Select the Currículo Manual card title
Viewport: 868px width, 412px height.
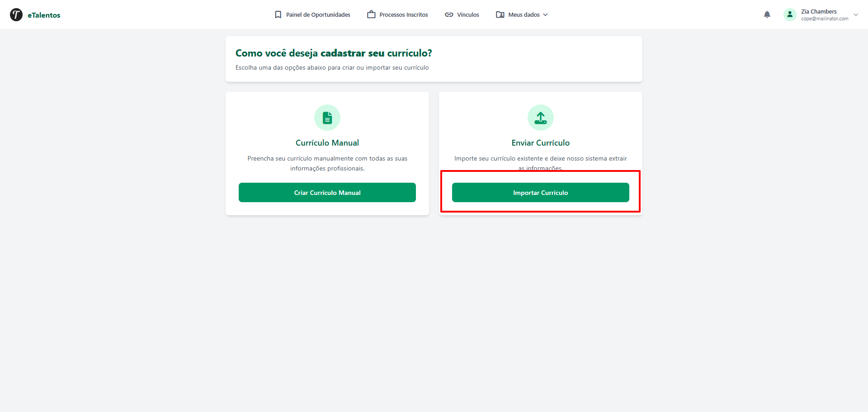pos(327,143)
